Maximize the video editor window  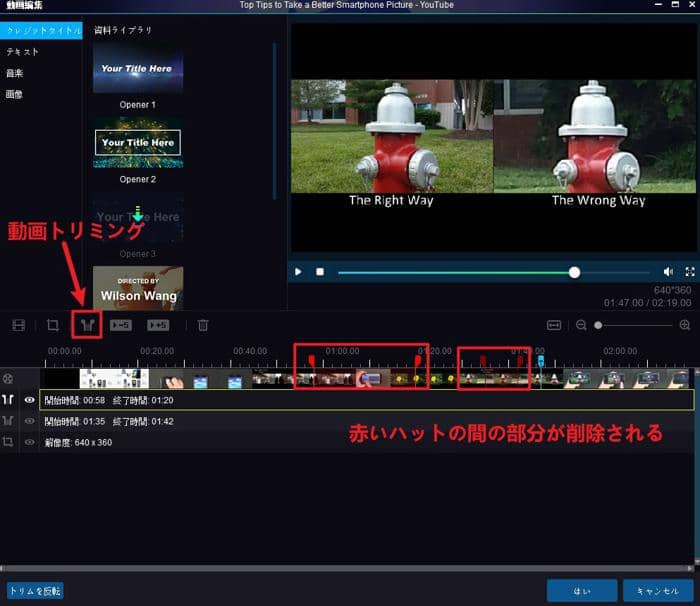coord(675,4)
